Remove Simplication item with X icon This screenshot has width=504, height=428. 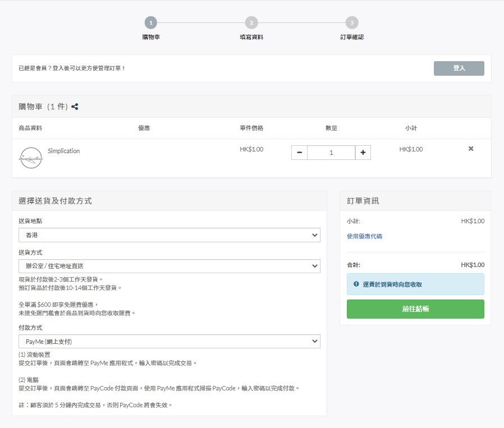470,149
